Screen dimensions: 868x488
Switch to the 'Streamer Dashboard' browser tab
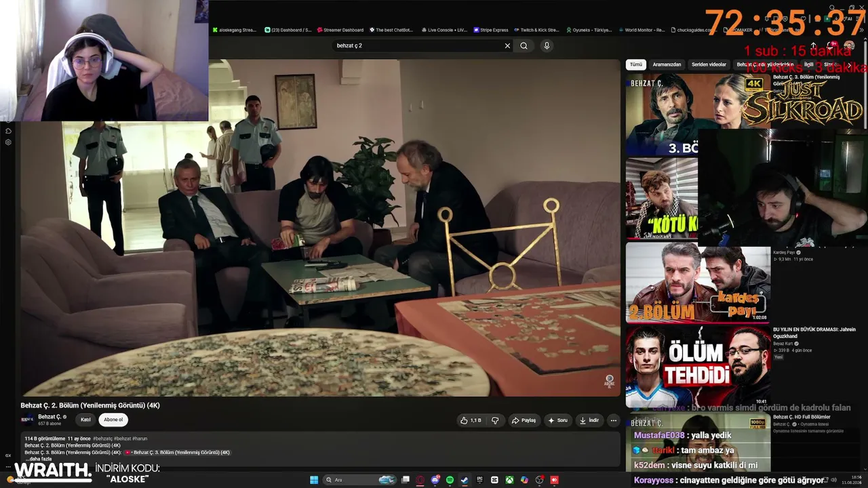tap(340, 30)
